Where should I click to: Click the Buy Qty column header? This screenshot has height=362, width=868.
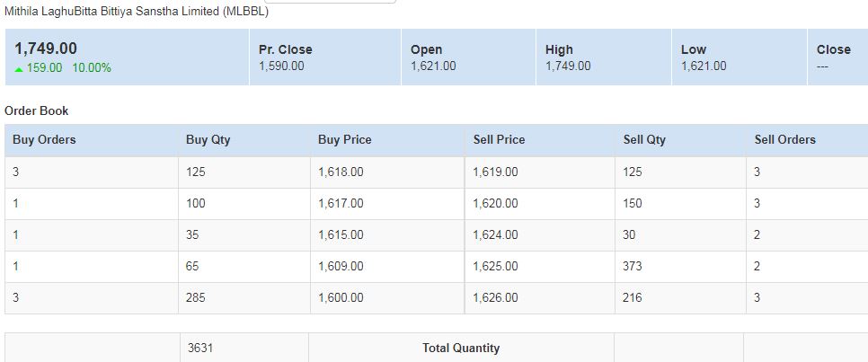point(208,139)
